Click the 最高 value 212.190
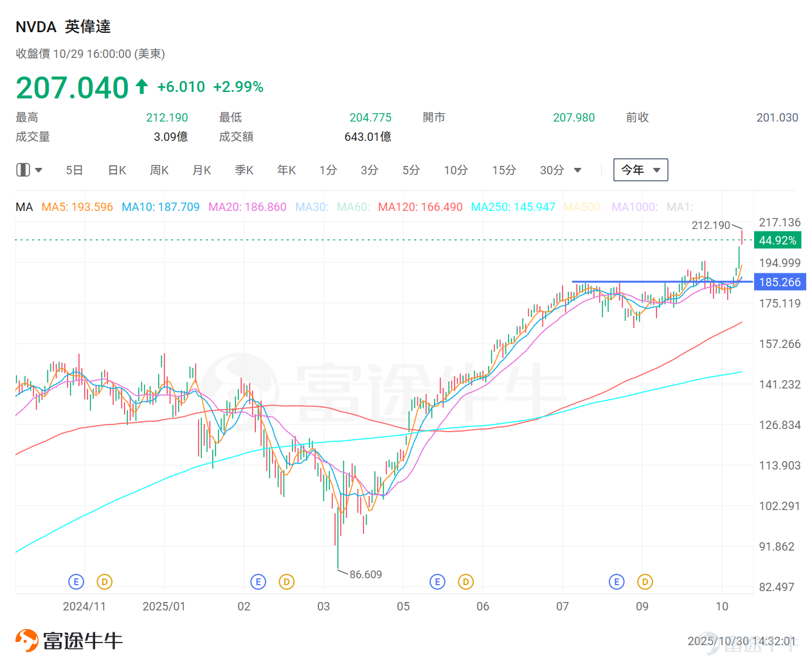The width and height of the screenshot is (812, 667). click(167, 118)
